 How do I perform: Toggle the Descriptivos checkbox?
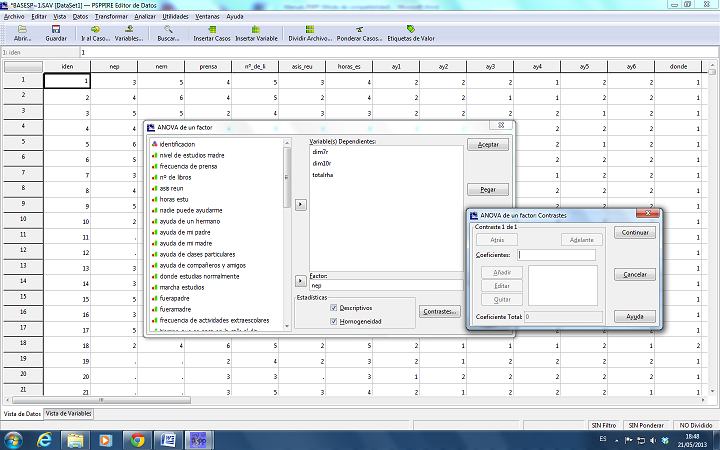(334, 308)
